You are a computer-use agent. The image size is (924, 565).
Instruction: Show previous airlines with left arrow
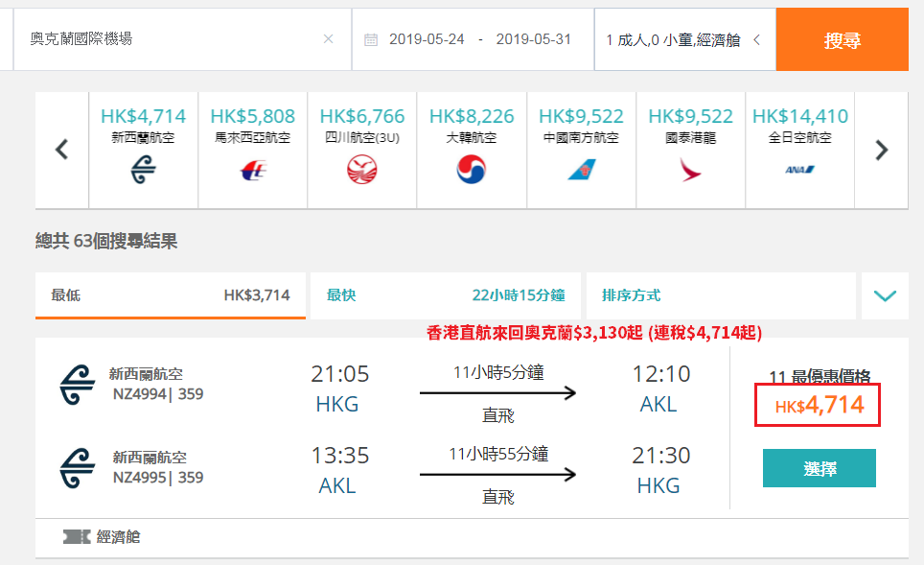pyautogui.click(x=62, y=150)
